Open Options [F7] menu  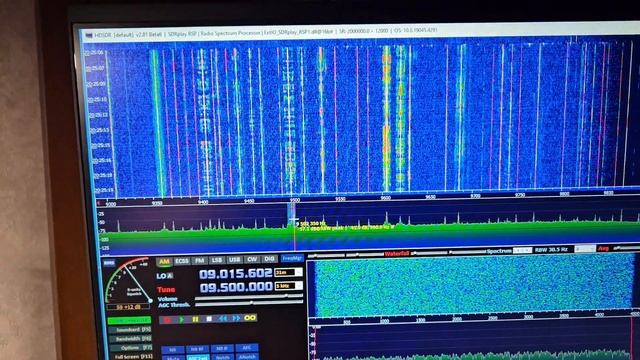(x=131, y=348)
